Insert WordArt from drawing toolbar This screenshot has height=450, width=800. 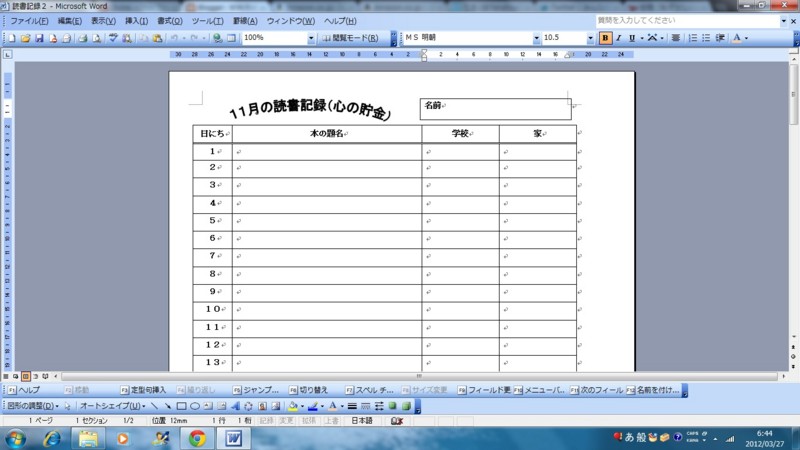(235, 406)
